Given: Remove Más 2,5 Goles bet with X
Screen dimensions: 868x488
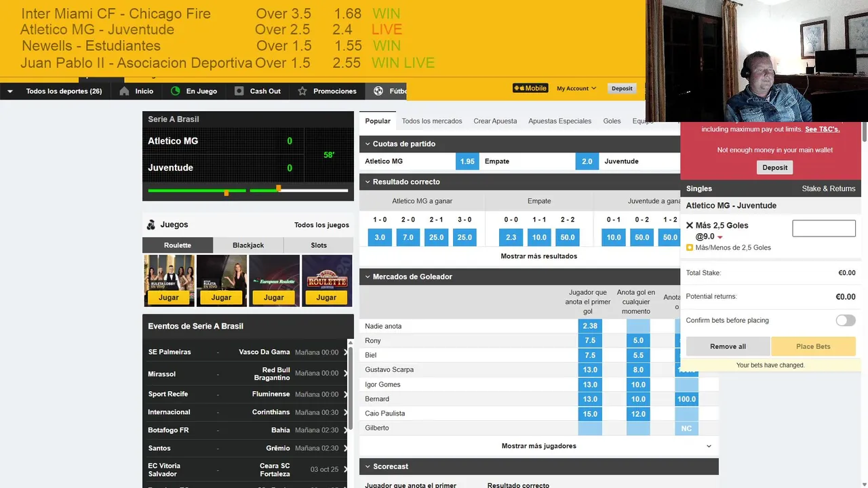Looking at the screenshot, I should (x=690, y=225).
